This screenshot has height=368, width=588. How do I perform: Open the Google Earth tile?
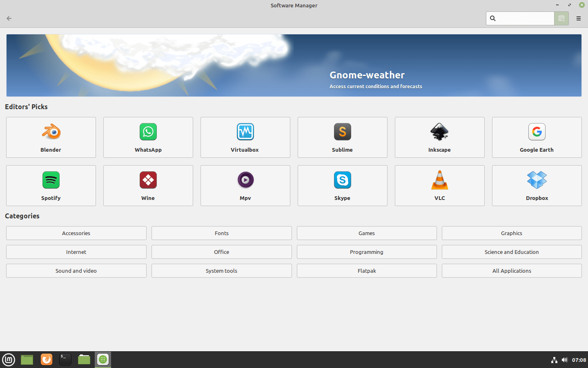click(x=537, y=137)
